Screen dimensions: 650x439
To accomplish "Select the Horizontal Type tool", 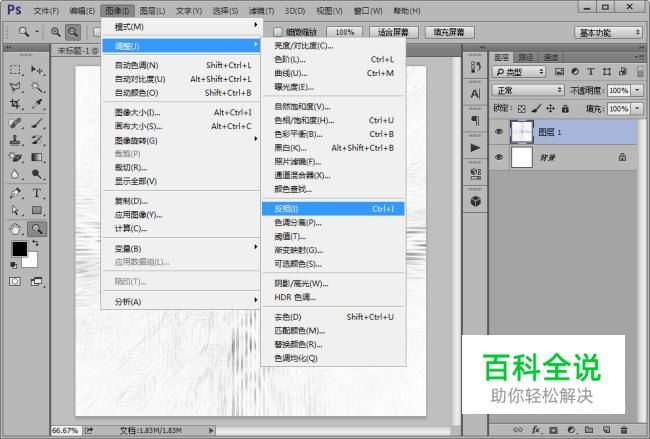I will click(37, 193).
